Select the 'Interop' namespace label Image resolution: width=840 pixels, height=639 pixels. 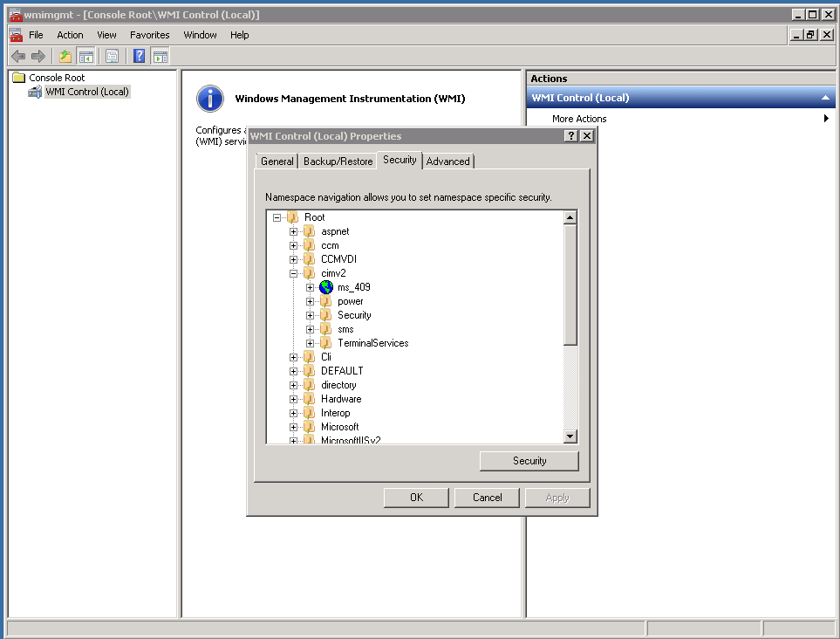[x=335, y=413]
